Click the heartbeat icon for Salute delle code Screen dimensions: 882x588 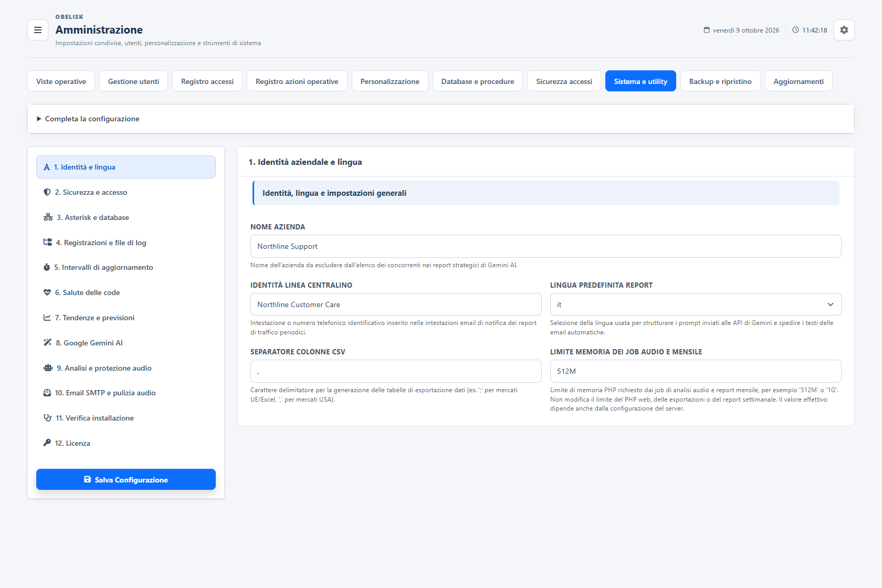(x=47, y=292)
